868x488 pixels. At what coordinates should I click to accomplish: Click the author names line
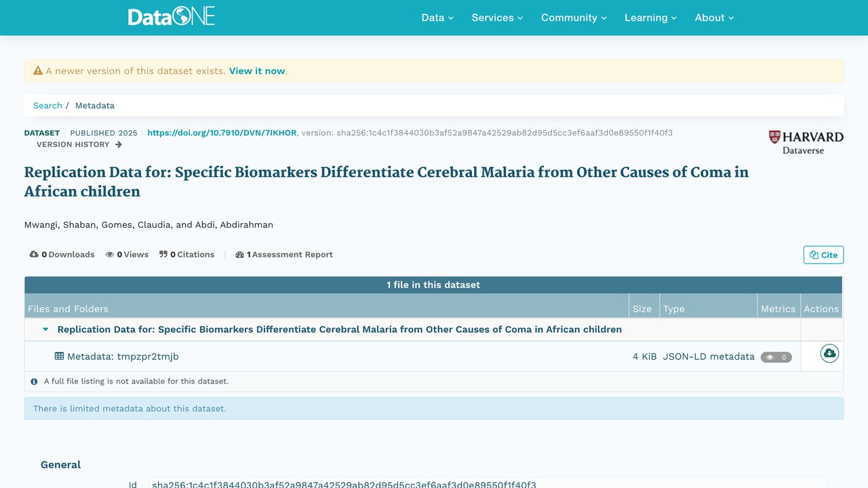click(x=149, y=225)
